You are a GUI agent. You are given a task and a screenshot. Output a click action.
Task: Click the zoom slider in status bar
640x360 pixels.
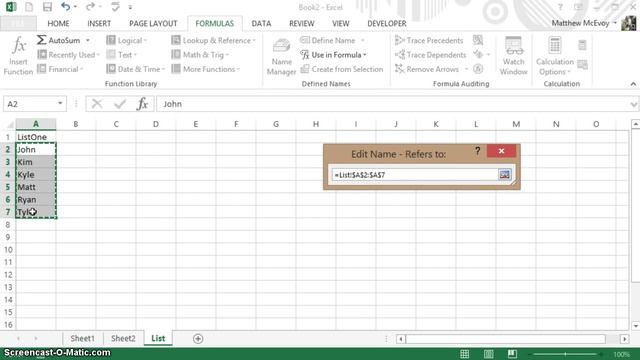tap(565, 354)
